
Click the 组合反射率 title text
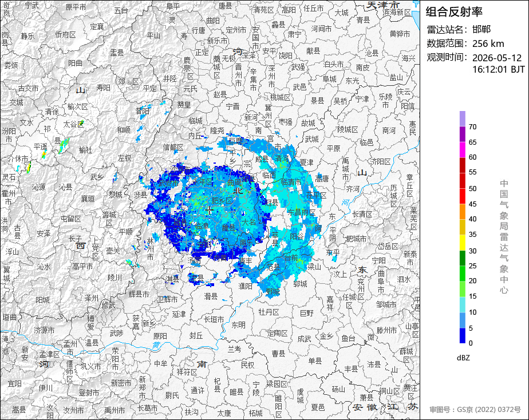click(x=454, y=12)
